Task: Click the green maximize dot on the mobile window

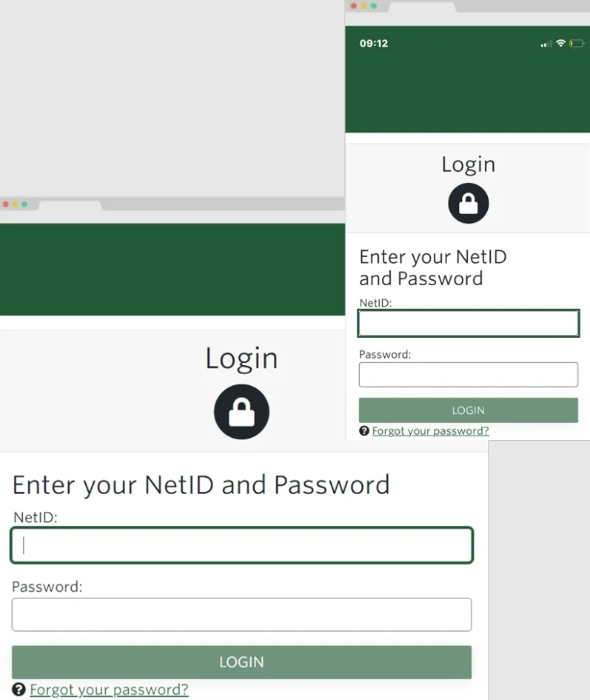Action: tap(374, 6)
